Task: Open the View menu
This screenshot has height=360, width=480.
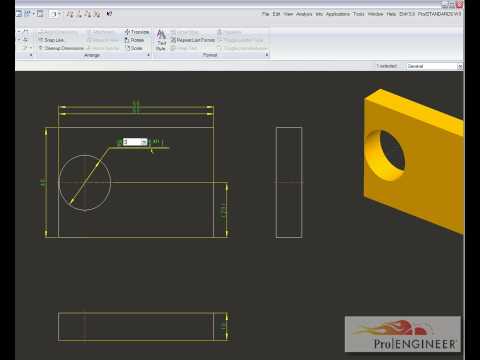Action: 288,14
